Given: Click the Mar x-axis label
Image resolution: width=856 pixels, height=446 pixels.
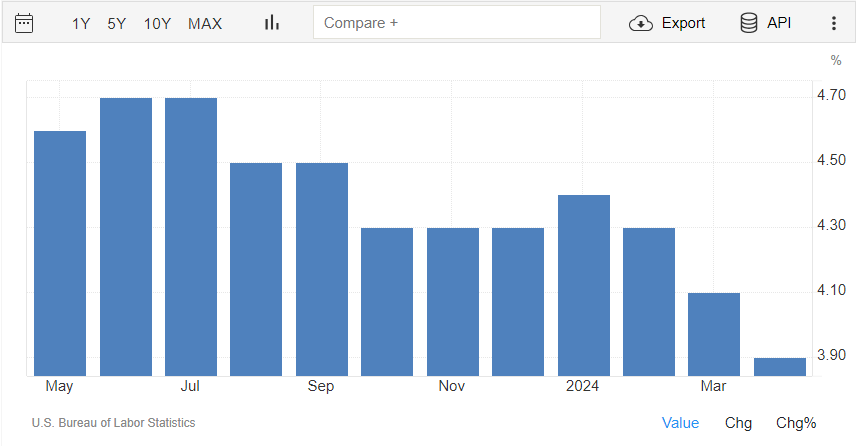Looking at the screenshot, I should (x=713, y=386).
